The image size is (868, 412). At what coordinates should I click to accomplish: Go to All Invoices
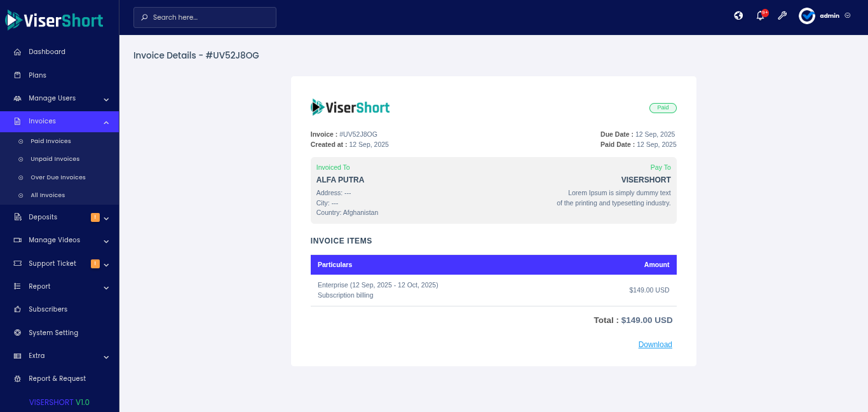[48, 195]
